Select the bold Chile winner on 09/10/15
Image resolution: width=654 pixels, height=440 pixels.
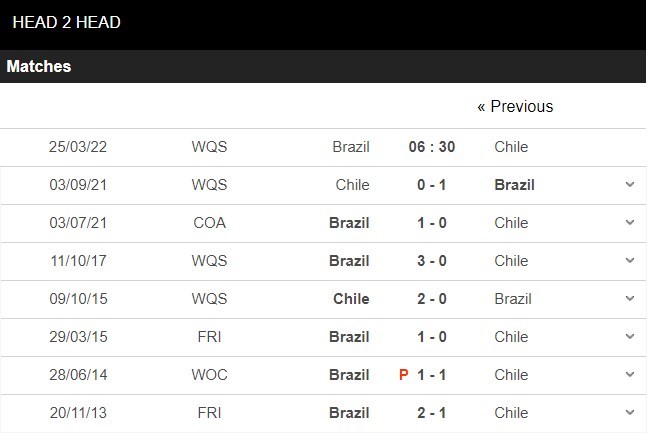[351, 299]
